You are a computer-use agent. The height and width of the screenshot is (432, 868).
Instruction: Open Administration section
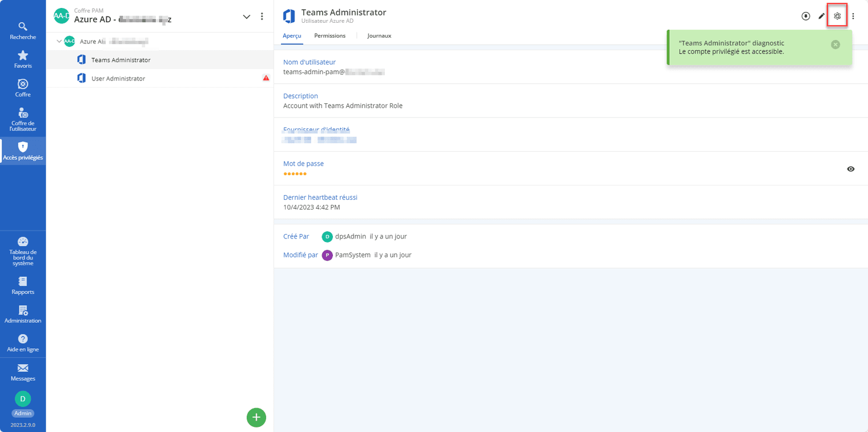click(x=23, y=314)
